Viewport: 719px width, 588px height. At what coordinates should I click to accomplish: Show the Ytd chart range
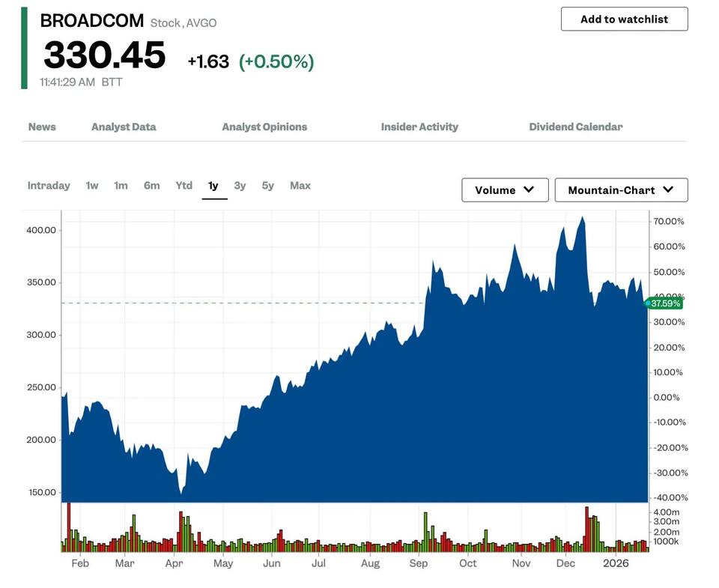point(183,186)
